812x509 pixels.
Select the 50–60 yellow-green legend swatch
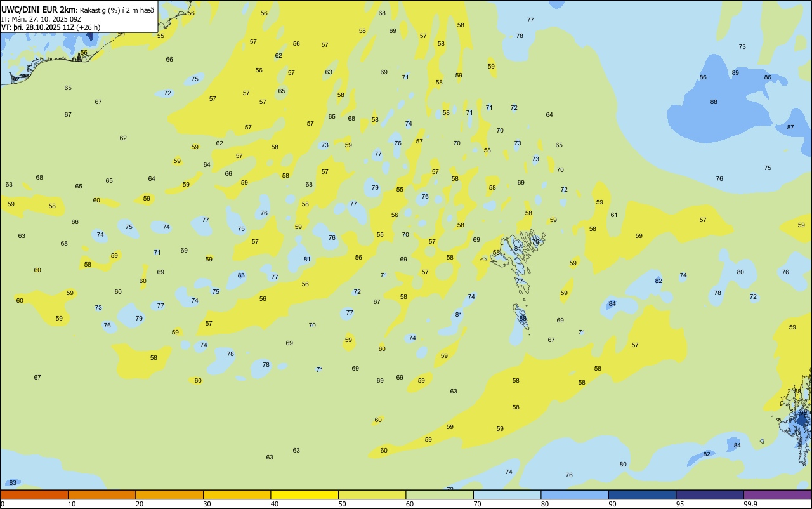372,494
